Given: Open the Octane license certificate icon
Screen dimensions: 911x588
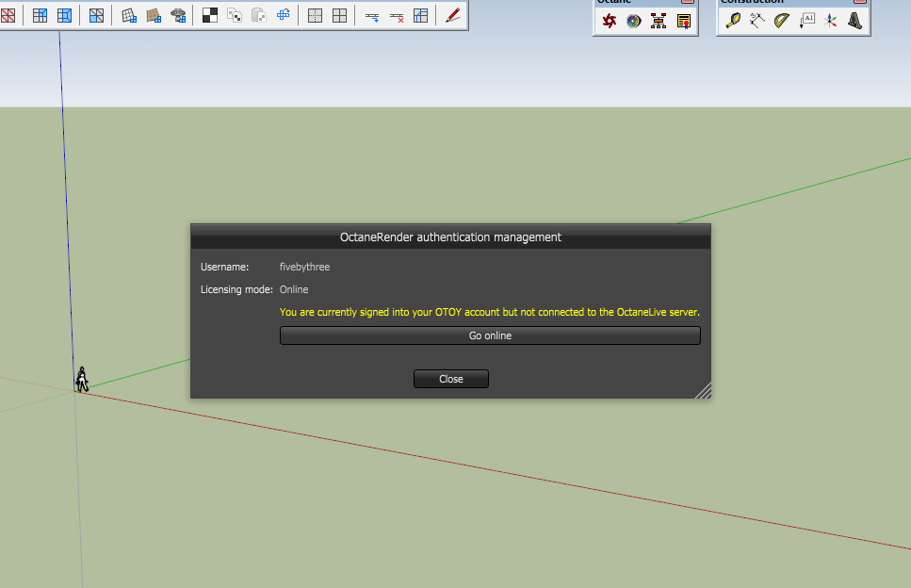Looking at the screenshot, I should click(x=683, y=22).
